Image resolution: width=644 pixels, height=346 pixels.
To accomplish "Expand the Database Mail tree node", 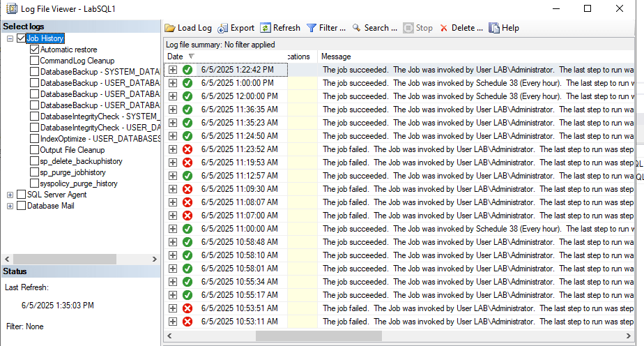I will click(10, 206).
